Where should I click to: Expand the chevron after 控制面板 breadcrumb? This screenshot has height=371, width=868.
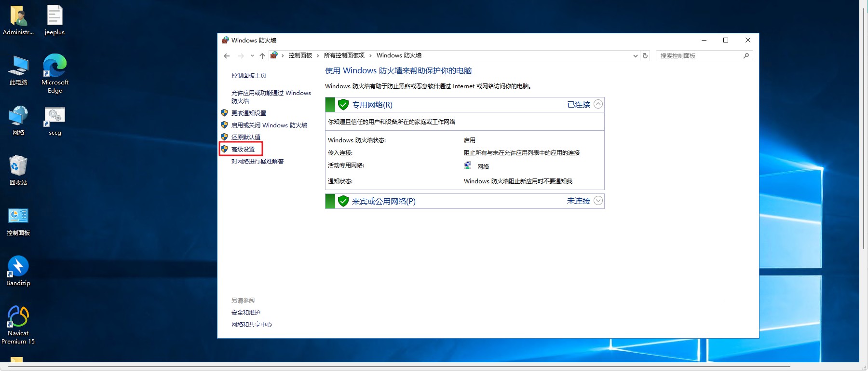click(318, 56)
